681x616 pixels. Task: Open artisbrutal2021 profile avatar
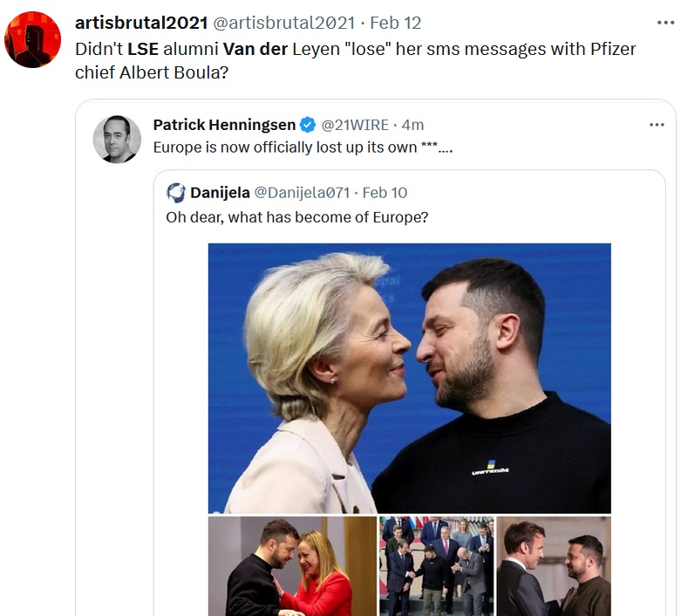coord(32,39)
